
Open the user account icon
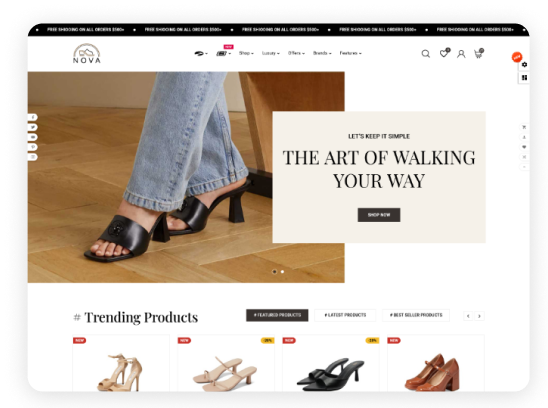point(461,54)
